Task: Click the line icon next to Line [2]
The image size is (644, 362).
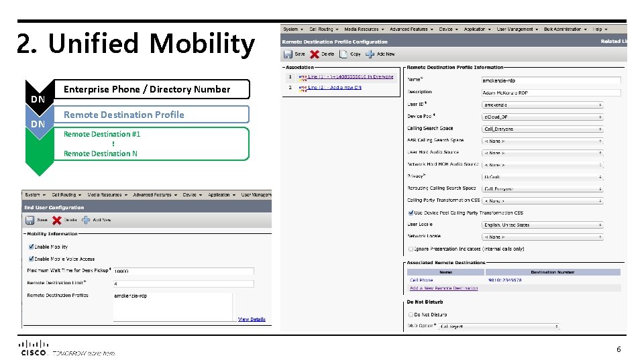Action: [x=303, y=88]
